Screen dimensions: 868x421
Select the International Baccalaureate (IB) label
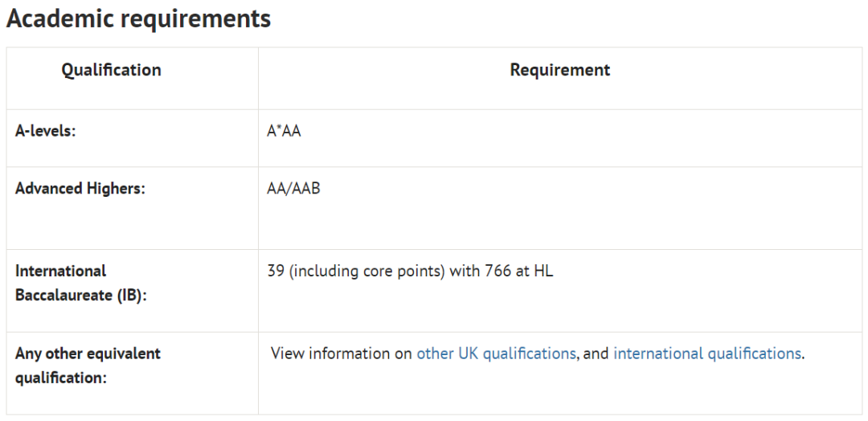81,284
